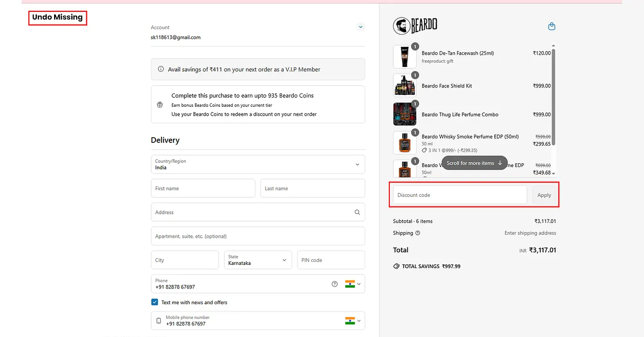The height and width of the screenshot is (337, 644).
Task: Click the down arrow in Scroll for more items
Action: pos(500,163)
